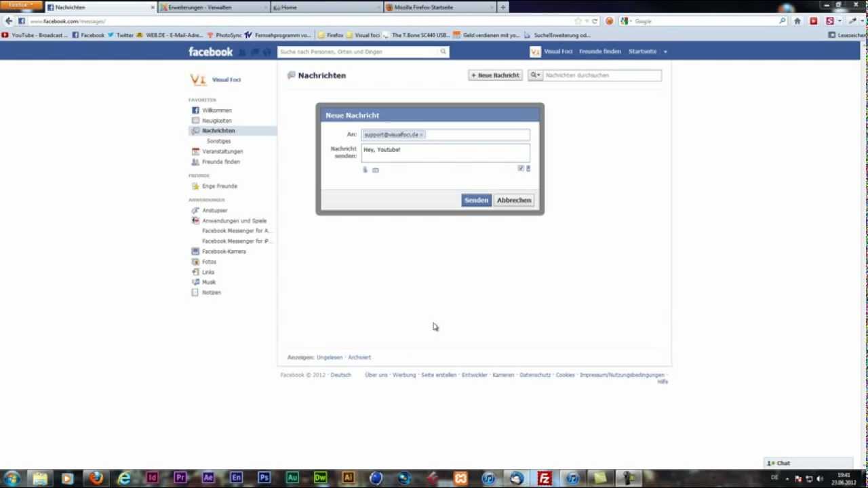Screen dimensions: 868x488
Task: Click Freunde finden in the Facebook header
Action: tap(599, 52)
